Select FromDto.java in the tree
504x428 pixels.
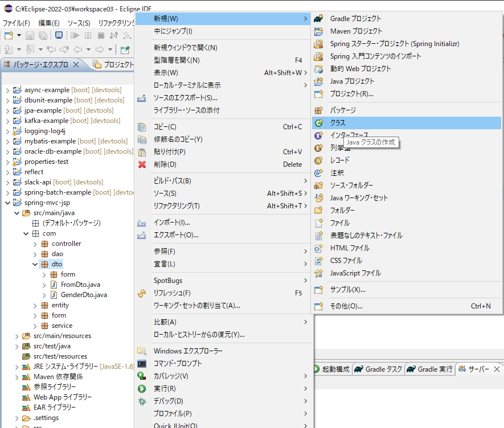80,285
